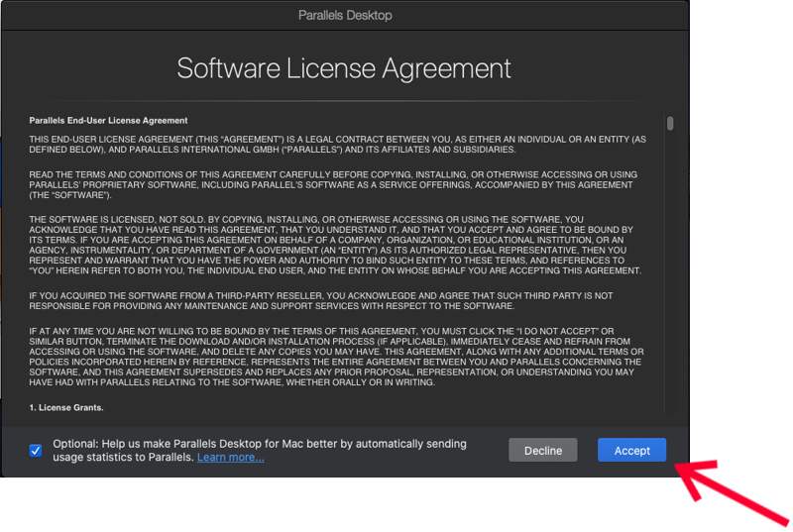Accept the license agreement
This screenshot has width=793, height=532.
[x=631, y=451]
